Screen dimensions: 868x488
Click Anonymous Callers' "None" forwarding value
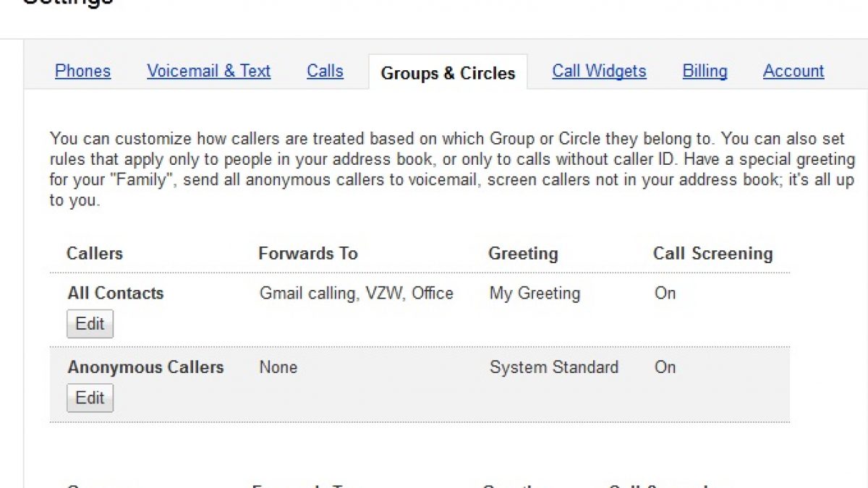(278, 367)
